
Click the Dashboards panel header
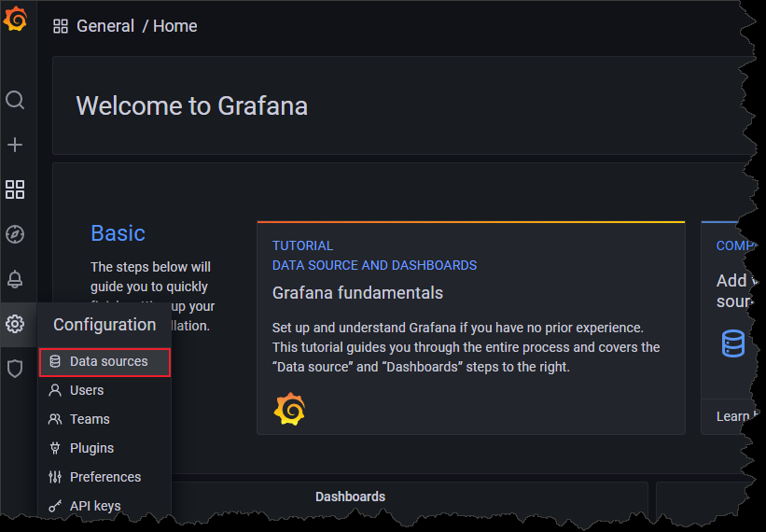pos(350,497)
